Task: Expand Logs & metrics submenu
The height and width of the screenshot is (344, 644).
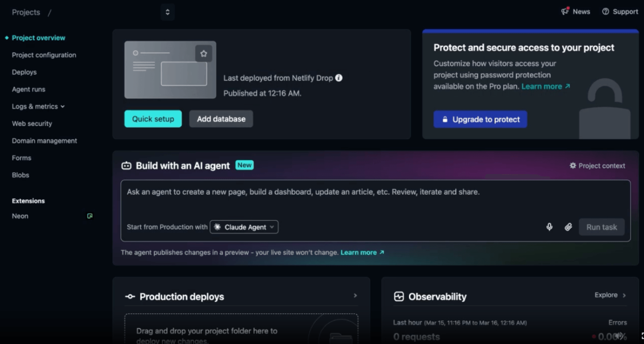Action: coord(38,106)
